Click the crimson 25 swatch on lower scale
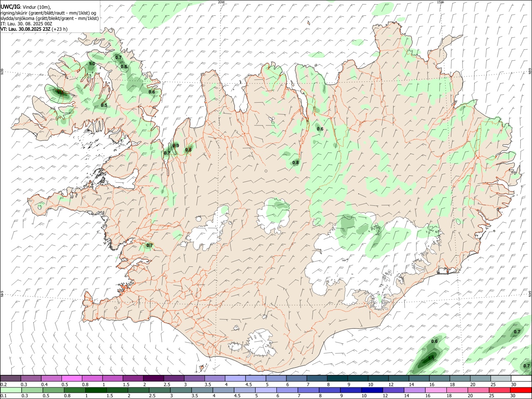This screenshot has height=399, width=532. coord(500,390)
